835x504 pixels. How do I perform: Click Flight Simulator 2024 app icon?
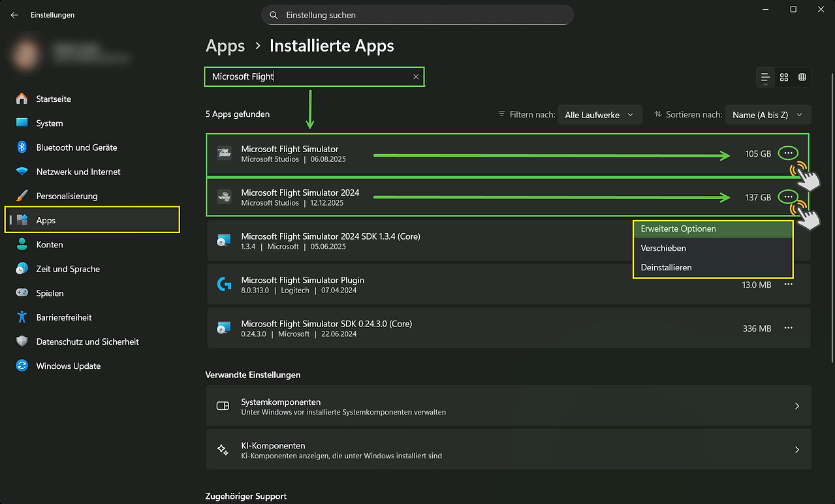(224, 197)
